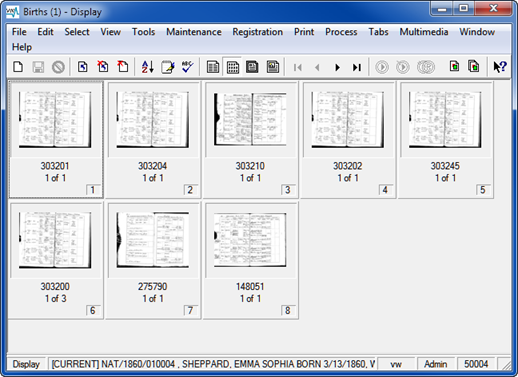The height and width of the screenshot is (377, 518).
Task: Select thumbnail of record 303200
Action: pos(55,240)
